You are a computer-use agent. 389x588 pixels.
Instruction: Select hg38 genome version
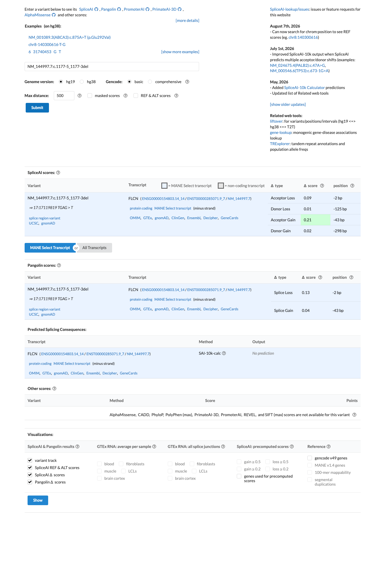[x=82, y=82]
